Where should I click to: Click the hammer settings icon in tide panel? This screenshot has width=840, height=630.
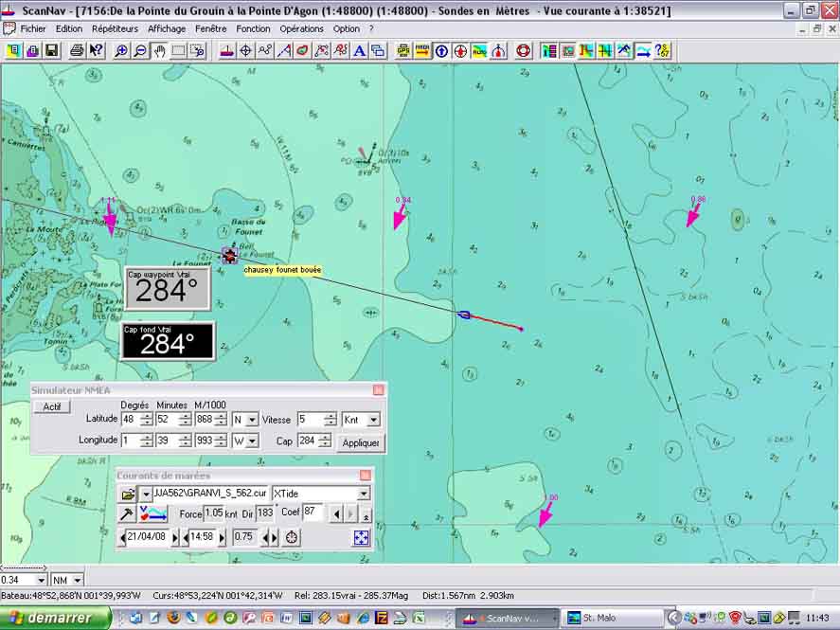point(127,514)
